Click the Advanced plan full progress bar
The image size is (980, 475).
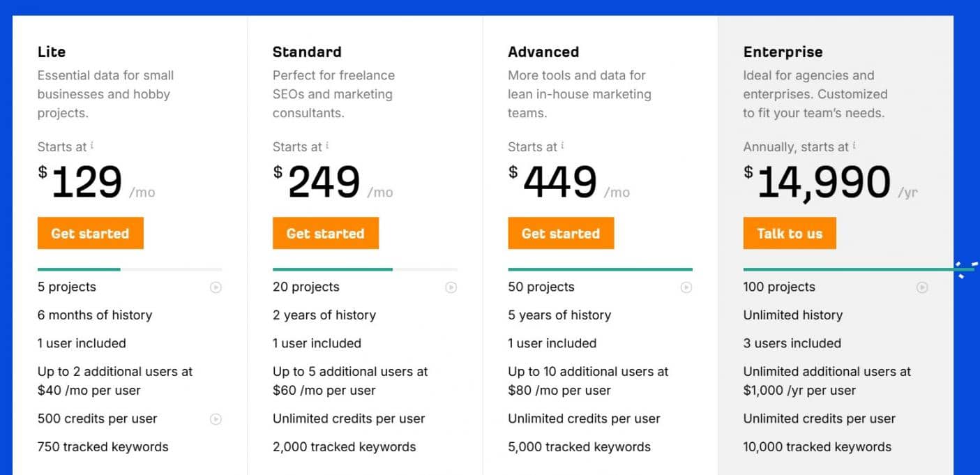click(600, 269)
